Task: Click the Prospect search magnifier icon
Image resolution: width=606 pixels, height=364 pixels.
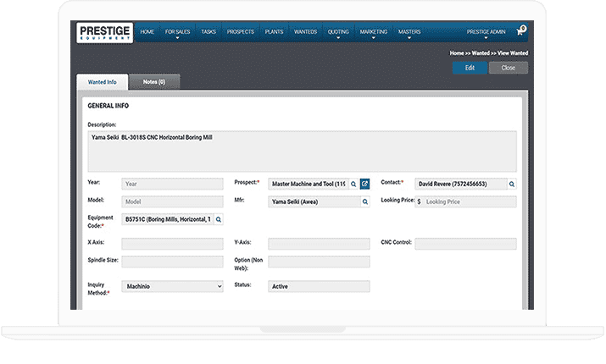Action: (353, 184)
